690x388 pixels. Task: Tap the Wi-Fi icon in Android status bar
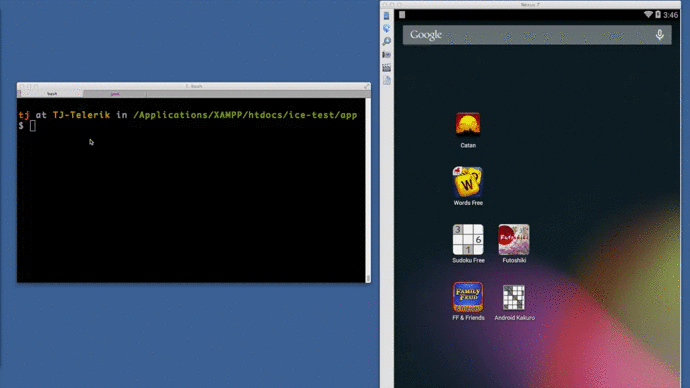pyautogui.click(x=648, y=15)
